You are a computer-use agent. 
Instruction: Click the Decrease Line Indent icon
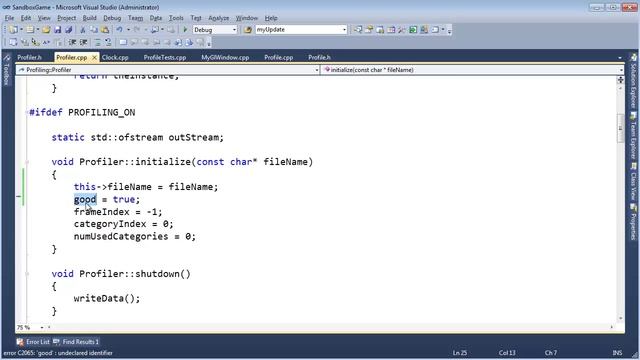[73, 42]
